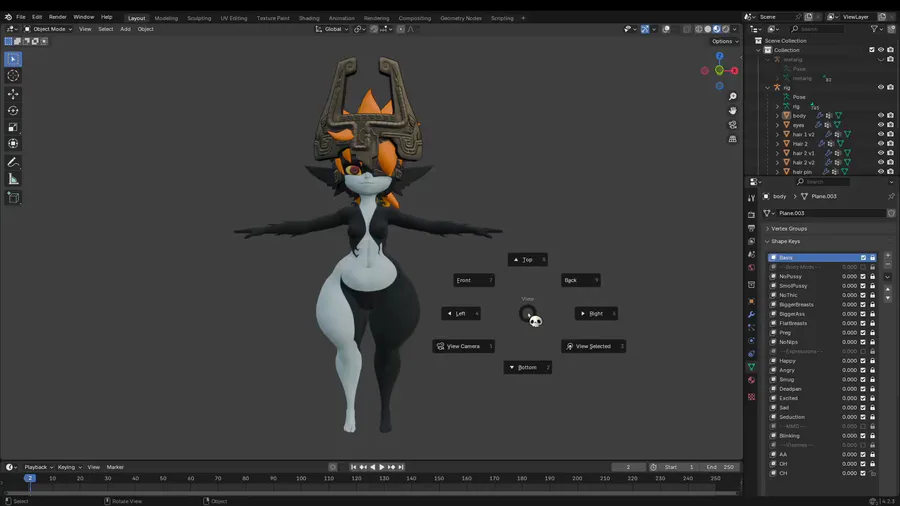
Task: Choose the Annotate tool
Action: pos(13,162)
